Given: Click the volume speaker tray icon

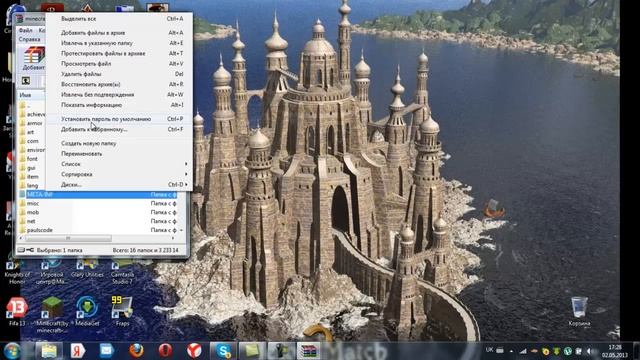Looking at the screenshot, I should point(589,351).
